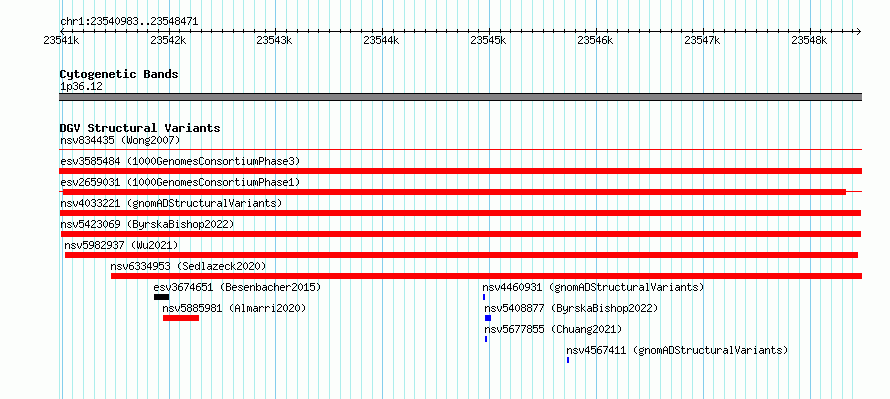This screenshot has height=399, width=890.
Task: Select the nsv5982937 red variant bar
Action: (461, 255)
